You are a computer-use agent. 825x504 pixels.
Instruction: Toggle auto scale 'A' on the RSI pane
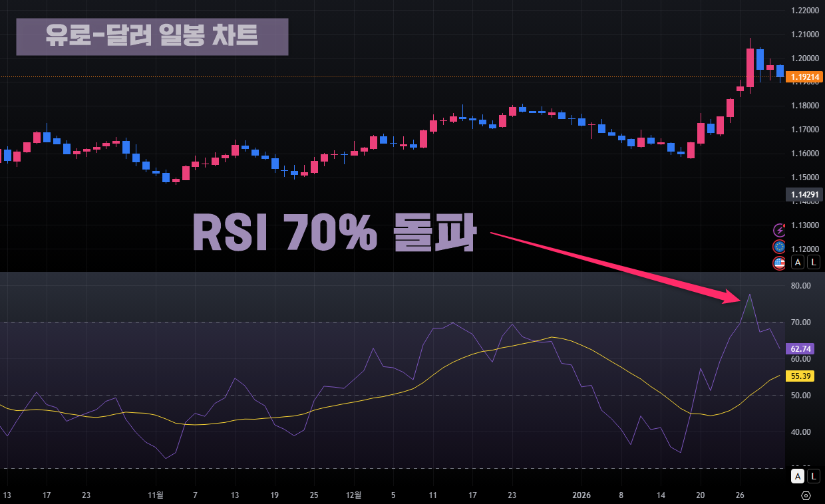pos(798,476)
